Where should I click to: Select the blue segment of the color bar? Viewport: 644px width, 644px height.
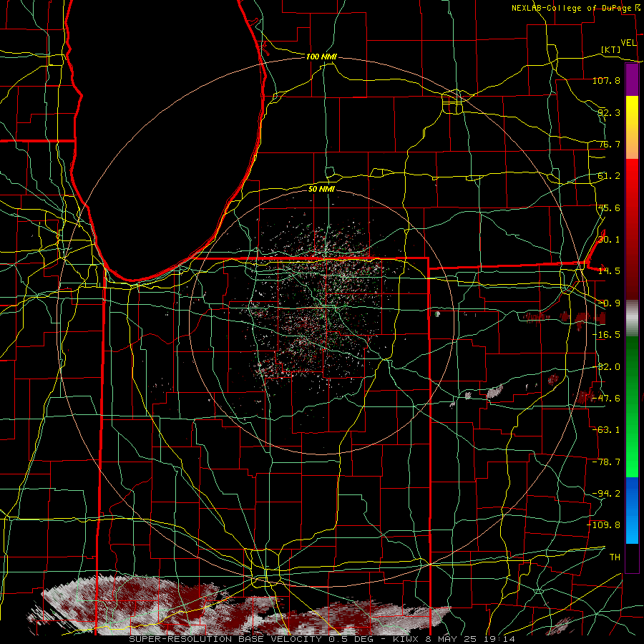(632, 510)
